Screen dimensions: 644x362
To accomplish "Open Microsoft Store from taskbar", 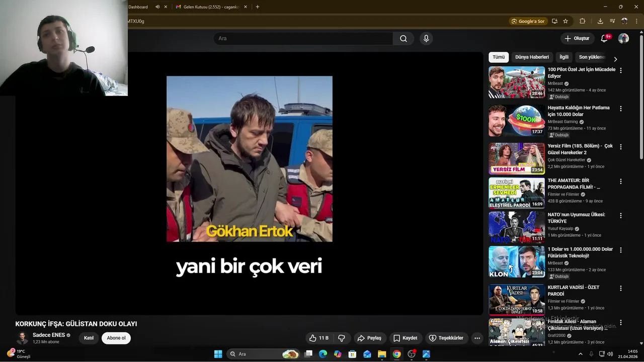I will [352, 354].
